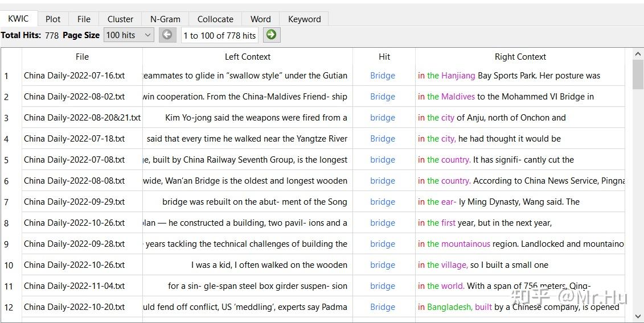Select the Collocate tab

pyautogui.click(x=215, y=19)
